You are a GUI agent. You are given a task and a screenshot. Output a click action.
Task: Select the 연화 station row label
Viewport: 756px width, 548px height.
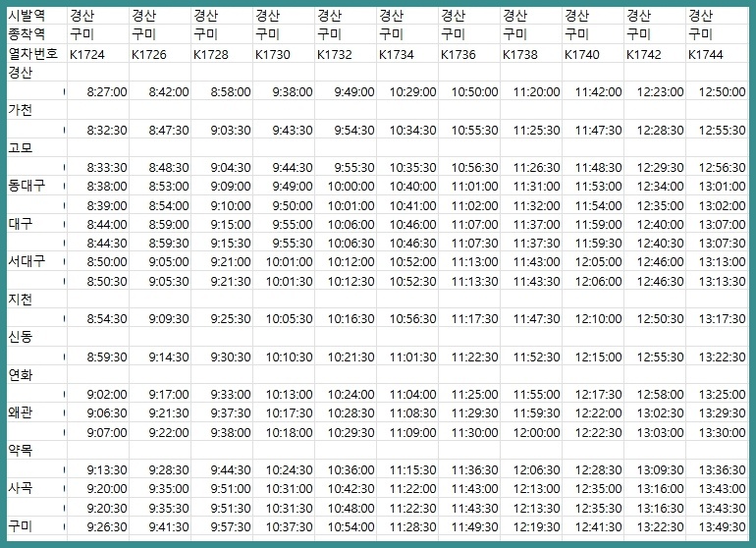36,375
